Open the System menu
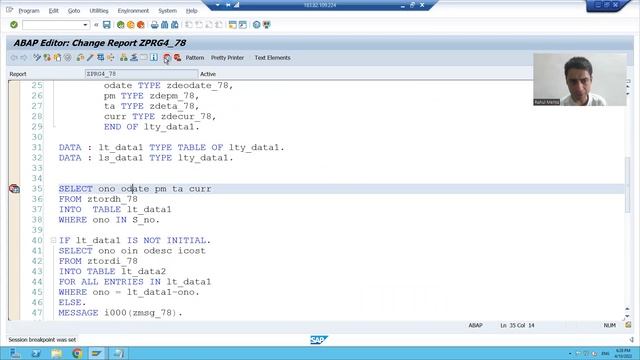 tap(167, 11)
